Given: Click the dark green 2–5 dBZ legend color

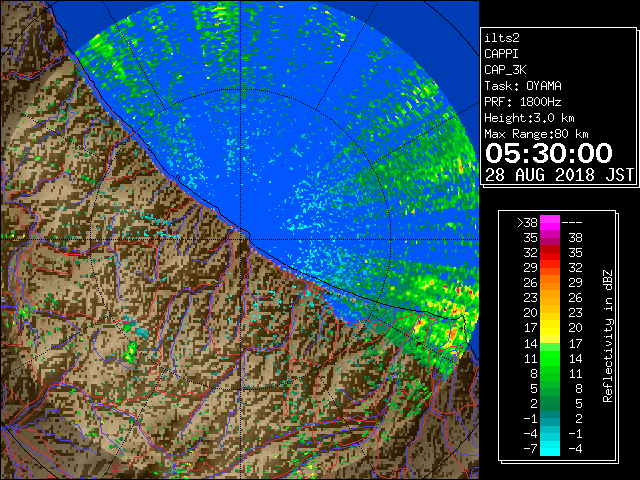Looking at the screenshot, I should 550,403.
